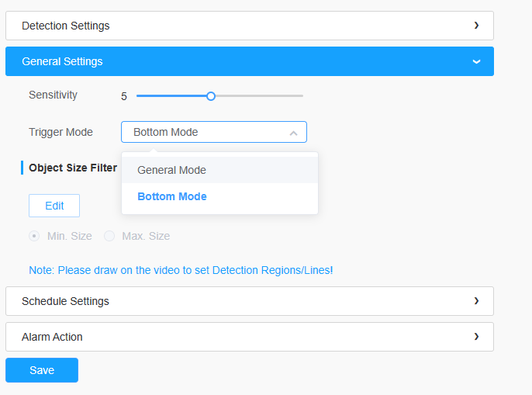Expand the Detection Settings chevron arrow

476,26
